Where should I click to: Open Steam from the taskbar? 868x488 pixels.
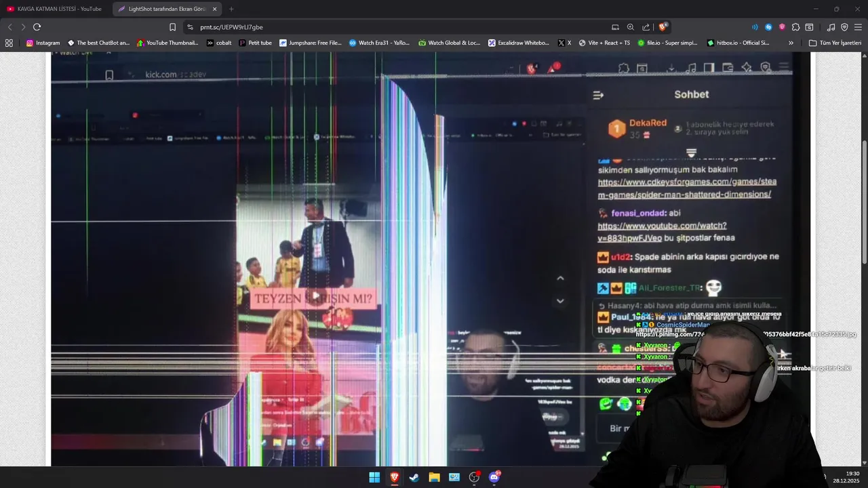[x=414, y=477]
